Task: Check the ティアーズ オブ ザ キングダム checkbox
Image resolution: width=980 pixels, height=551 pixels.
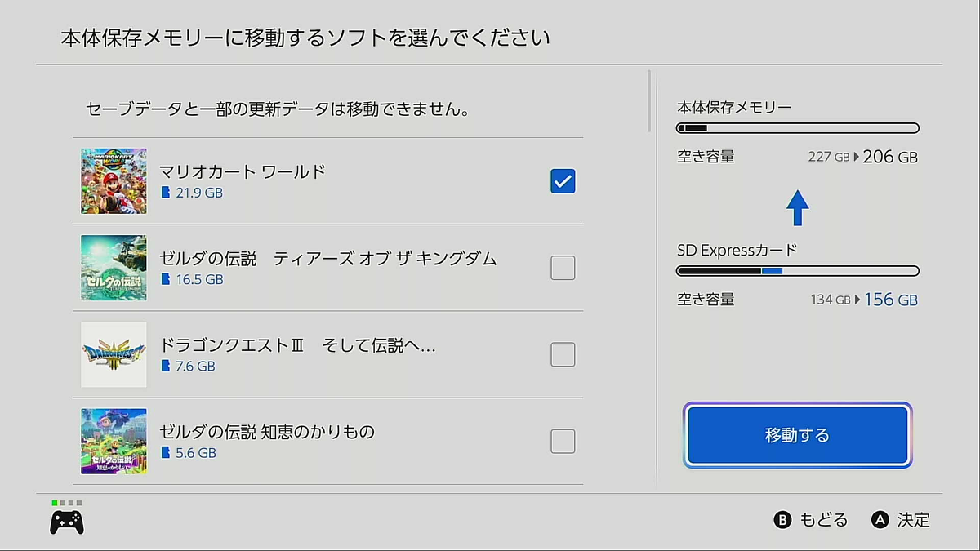Action: point(563,268)
